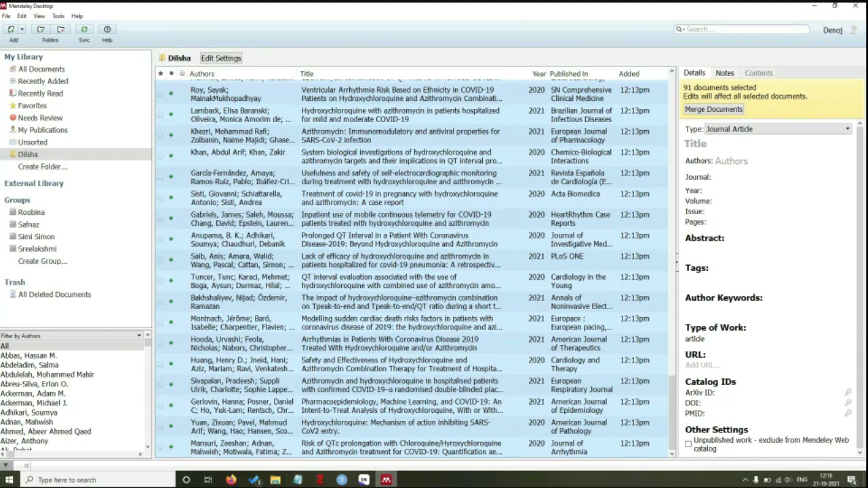Open the Roobina group
The width and height of the screenshot is (868, 488).
coord(31,212)
